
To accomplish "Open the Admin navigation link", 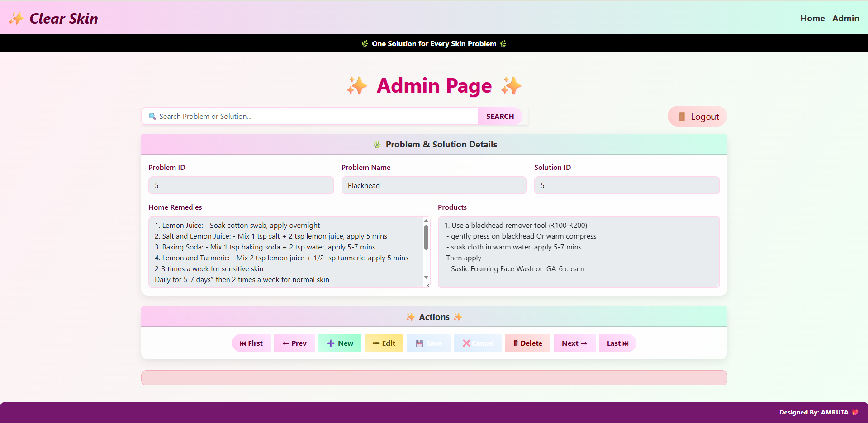I will (845, 19).
